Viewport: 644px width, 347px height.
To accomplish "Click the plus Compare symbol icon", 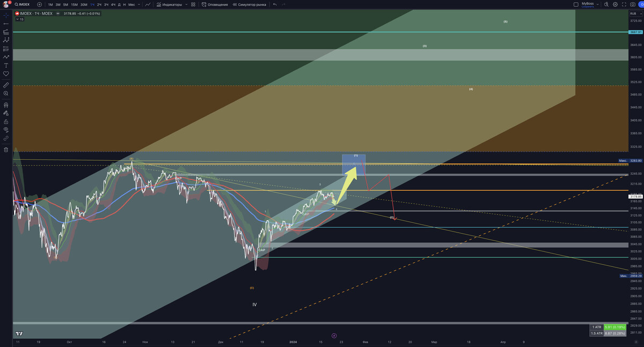I will tap(39, 4).
